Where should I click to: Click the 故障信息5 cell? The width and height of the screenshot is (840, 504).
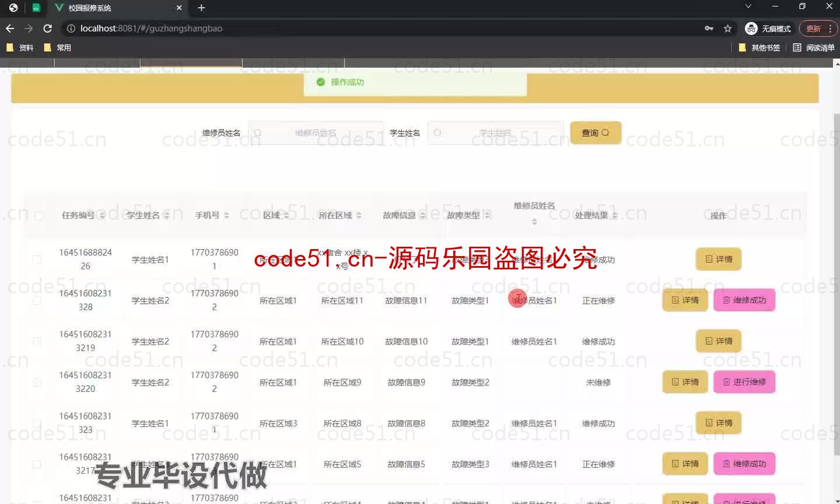pyautogui.click(x=406, y=464)
